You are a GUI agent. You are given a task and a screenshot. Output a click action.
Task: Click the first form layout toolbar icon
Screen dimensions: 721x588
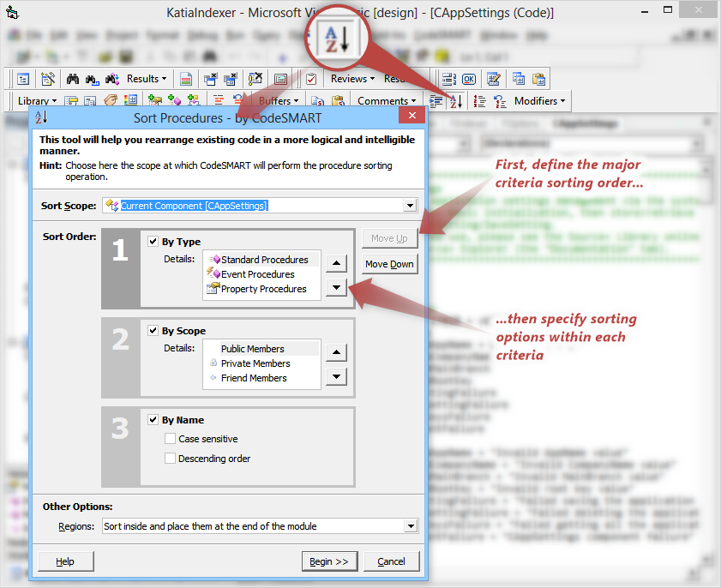[x=23, y=79]
